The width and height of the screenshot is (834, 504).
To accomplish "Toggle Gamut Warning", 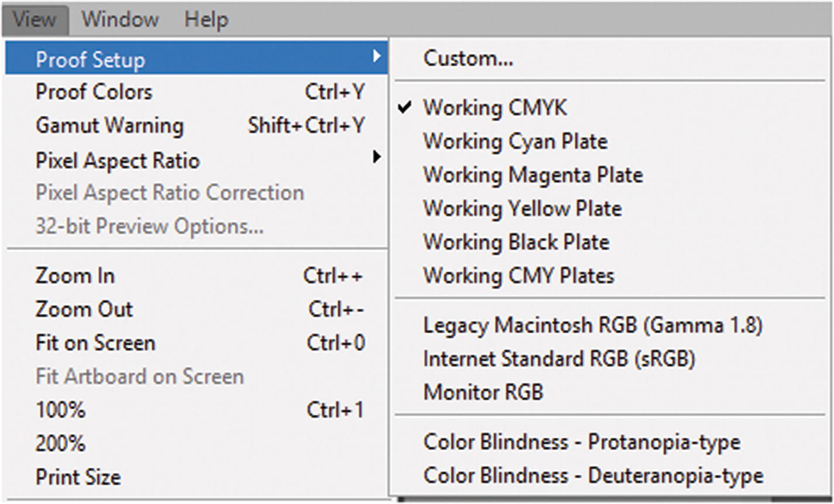I will [109, 126].
